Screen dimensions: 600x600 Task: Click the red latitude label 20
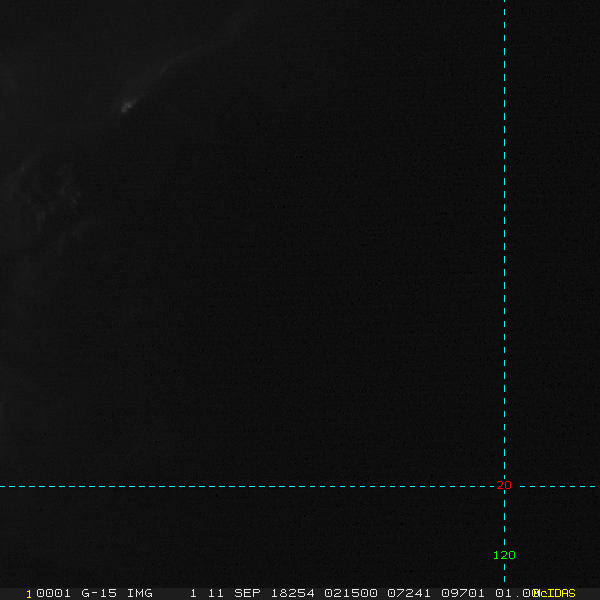click(504, 485)
